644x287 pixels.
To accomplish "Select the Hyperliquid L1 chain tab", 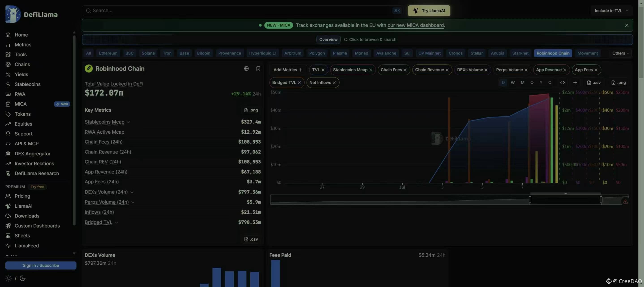I will (x=262, y=53).
